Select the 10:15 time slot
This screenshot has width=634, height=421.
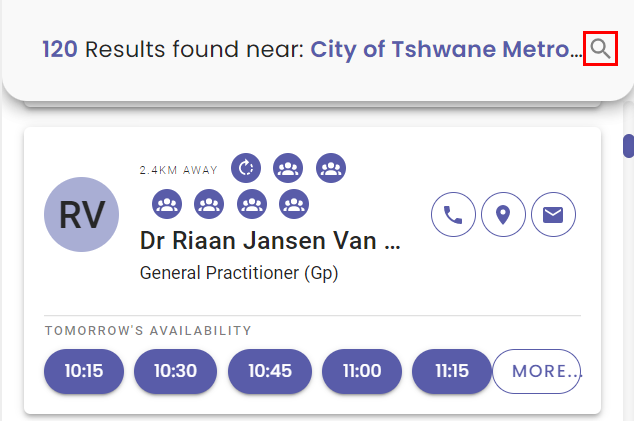84,371
